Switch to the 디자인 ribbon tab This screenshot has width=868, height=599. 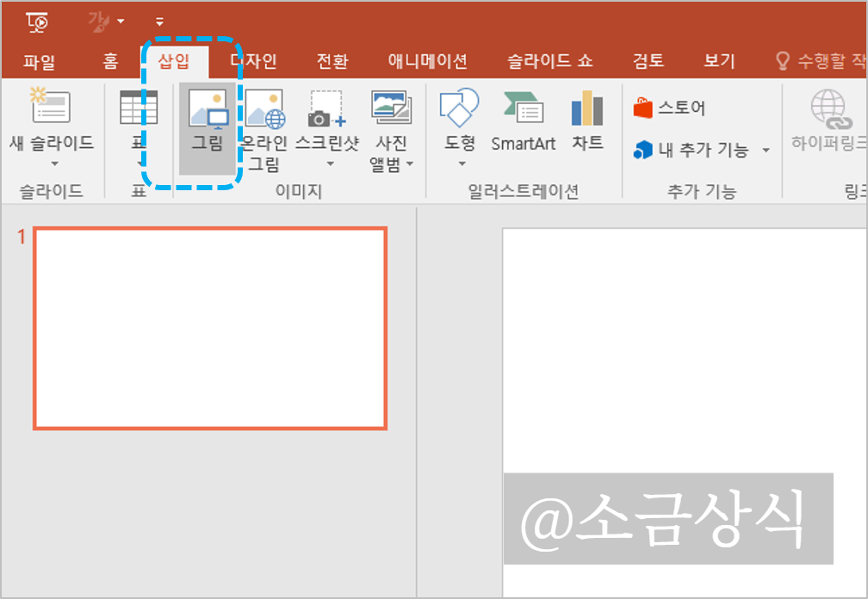[253, 60]
